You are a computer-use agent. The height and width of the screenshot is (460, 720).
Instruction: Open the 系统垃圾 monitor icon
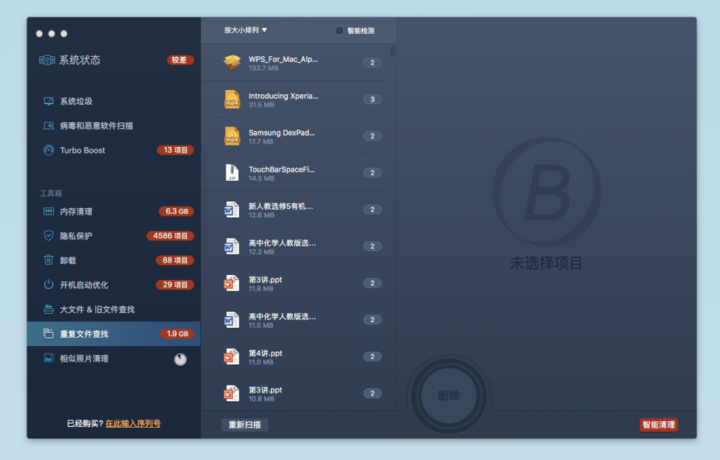point(48,101)
